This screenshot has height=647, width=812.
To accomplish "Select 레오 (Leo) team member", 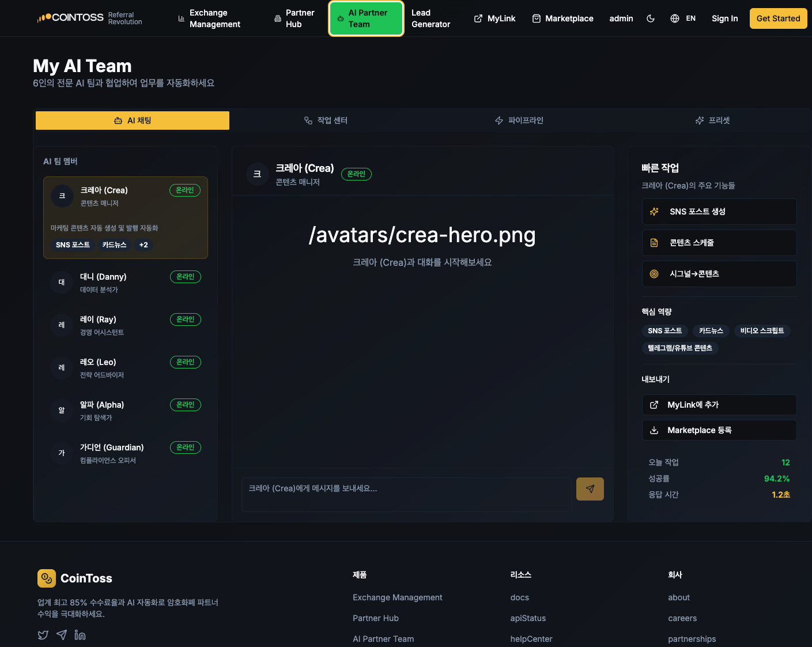I will pos(126,368).
